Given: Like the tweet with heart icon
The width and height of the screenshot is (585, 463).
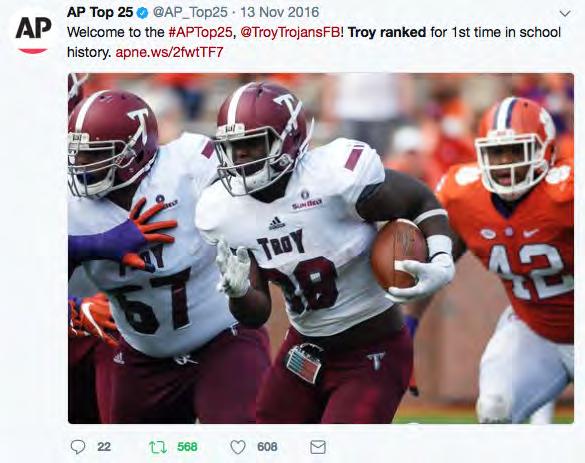Looking at the screenshot, I should click(238, 447).
